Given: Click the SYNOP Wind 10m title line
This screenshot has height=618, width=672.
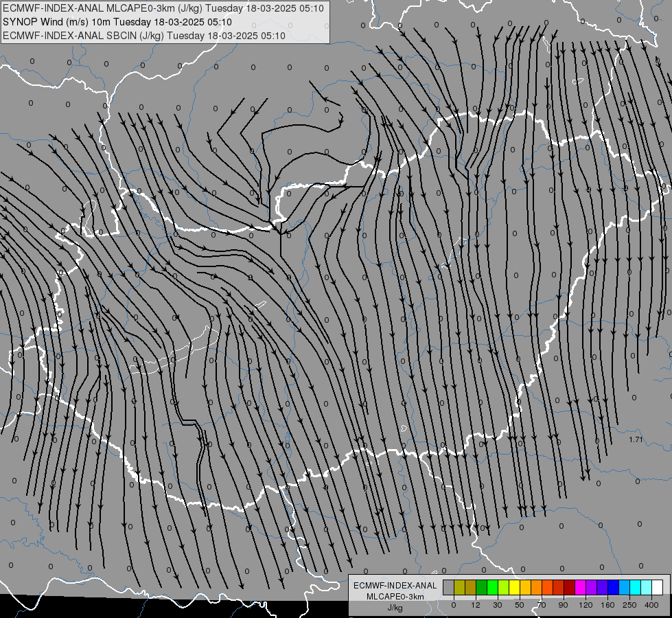Looking at the screenshot, I should tap(117, 22).
